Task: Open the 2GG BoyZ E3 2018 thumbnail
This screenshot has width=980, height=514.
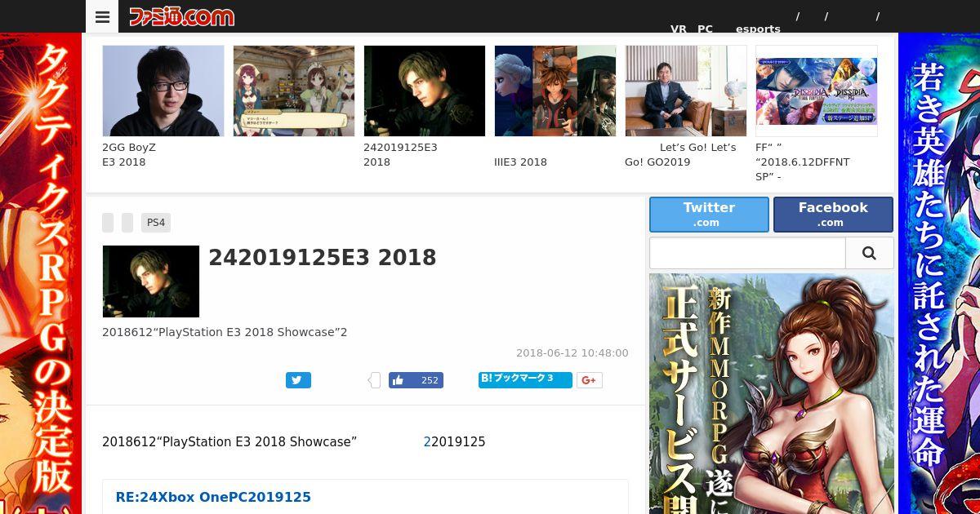Action: [x=163, y=91]
